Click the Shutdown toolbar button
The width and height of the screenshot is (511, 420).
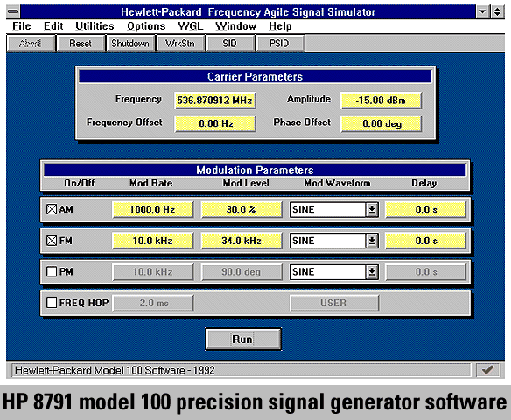click(130, 44)
